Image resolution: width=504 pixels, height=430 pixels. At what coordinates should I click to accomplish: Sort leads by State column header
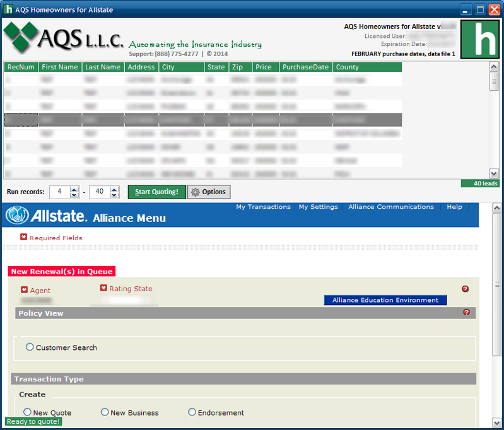216,67
